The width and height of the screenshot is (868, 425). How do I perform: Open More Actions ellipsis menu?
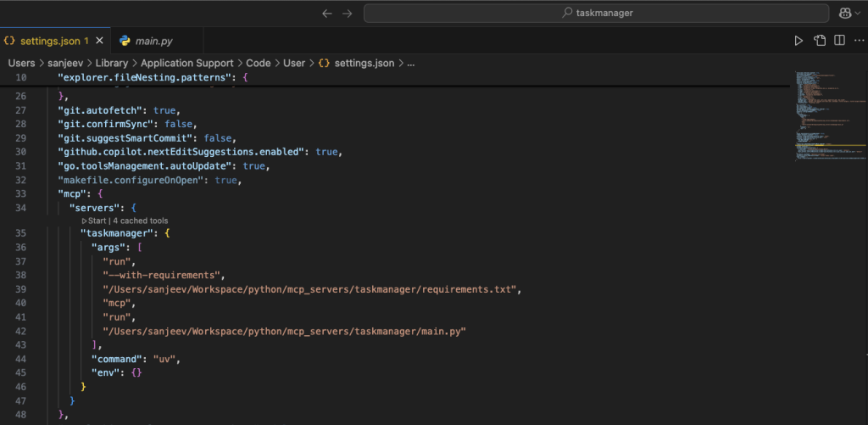point(859,41)
